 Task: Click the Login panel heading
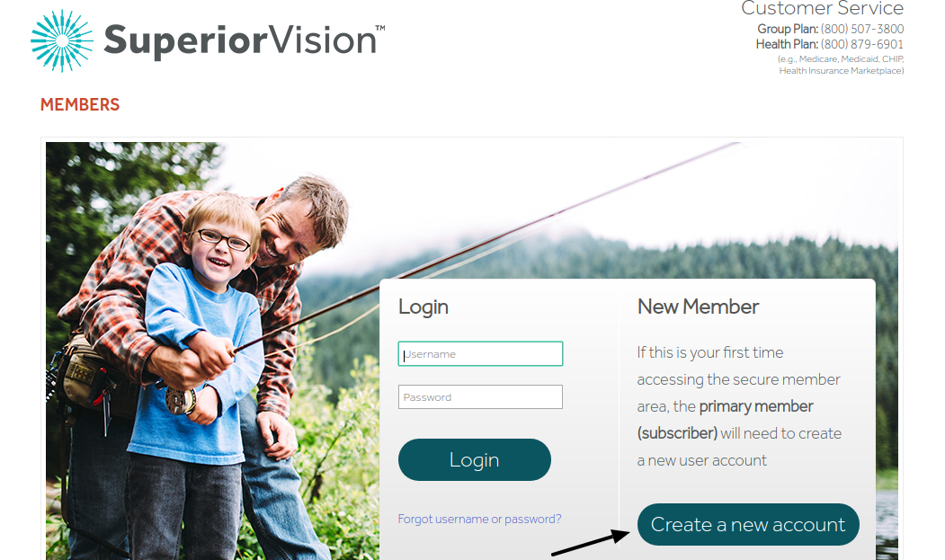click(x=423, y=307)
